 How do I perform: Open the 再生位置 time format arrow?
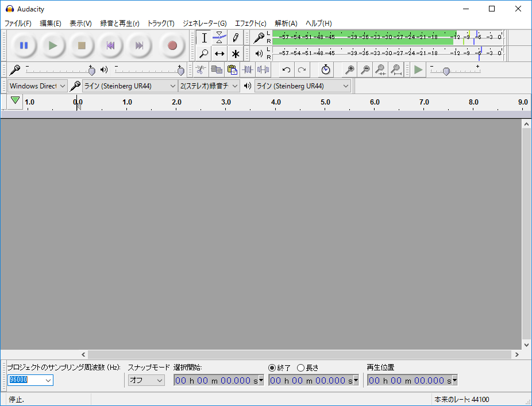tap(454, 380)
